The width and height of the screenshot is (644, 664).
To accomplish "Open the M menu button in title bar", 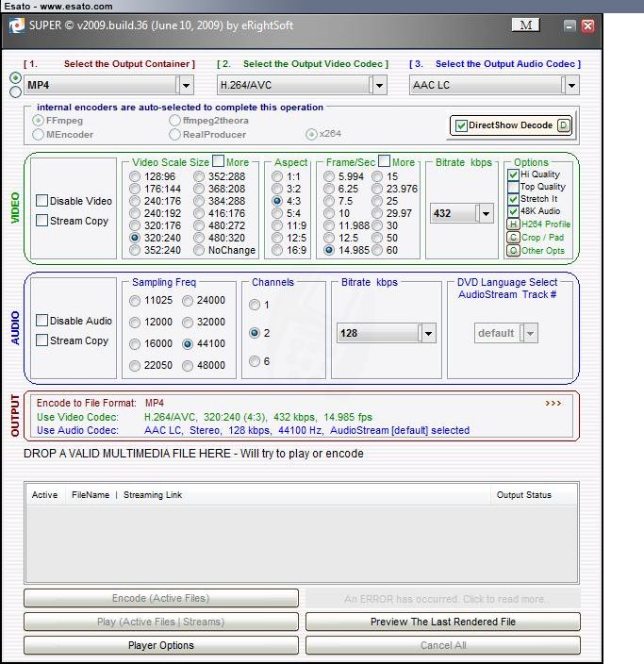I will pos(525,25).
